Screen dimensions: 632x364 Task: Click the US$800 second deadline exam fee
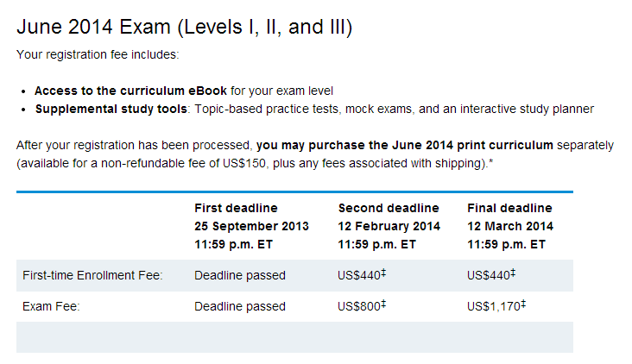pos(359,306)
